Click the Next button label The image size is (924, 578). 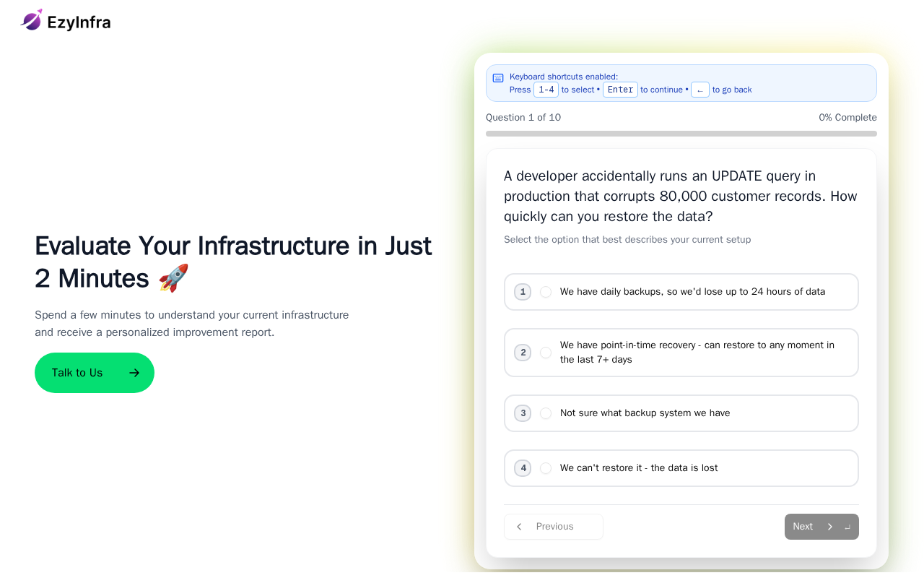[803, 527]
